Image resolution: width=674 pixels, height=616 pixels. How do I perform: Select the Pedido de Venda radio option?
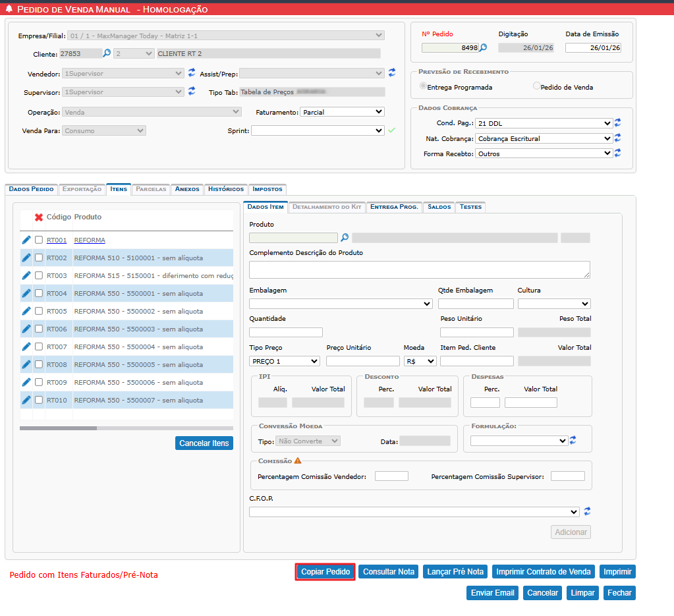537,86
